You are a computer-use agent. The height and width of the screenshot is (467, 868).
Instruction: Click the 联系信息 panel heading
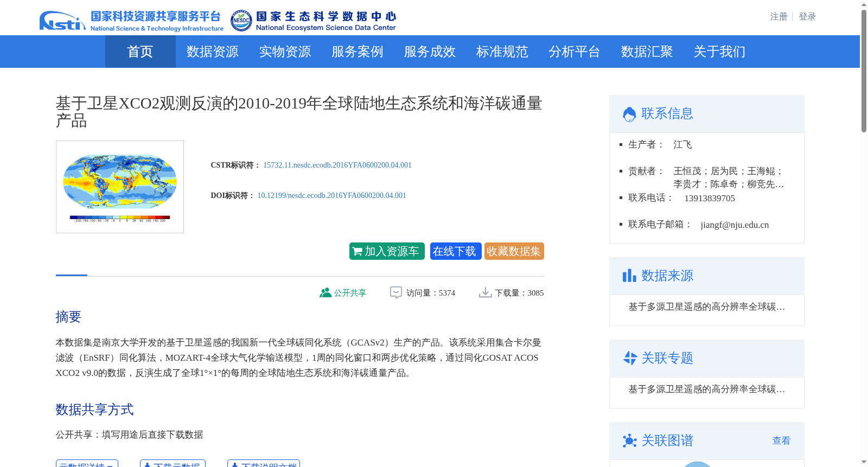[x=667, y=113]
